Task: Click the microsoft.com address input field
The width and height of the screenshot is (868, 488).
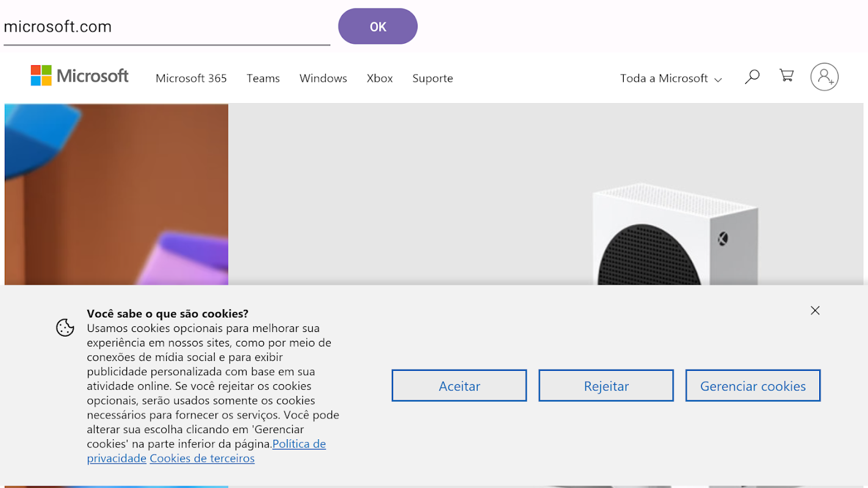Action: pos(167,27)
